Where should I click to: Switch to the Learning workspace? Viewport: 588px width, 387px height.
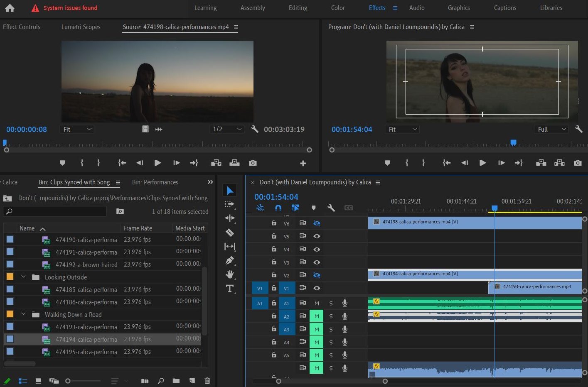point(205,8)
